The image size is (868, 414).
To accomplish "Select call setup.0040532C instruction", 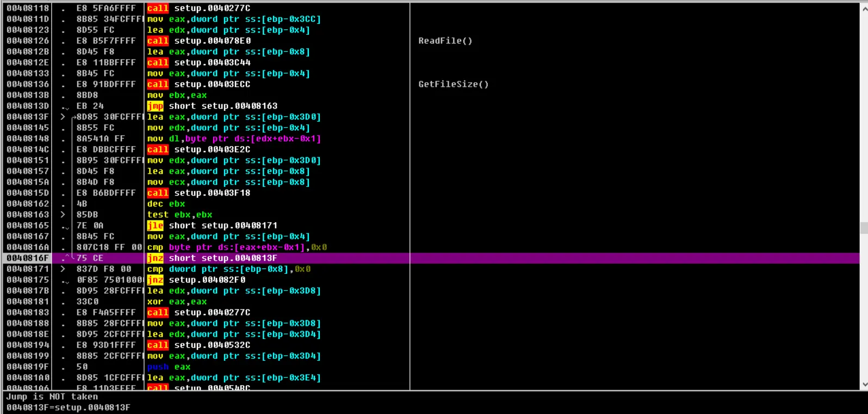I will pos(199,345).
